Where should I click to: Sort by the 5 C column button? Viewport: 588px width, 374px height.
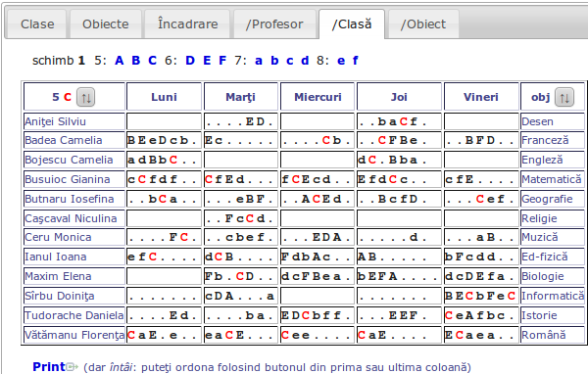click(86, 98)
